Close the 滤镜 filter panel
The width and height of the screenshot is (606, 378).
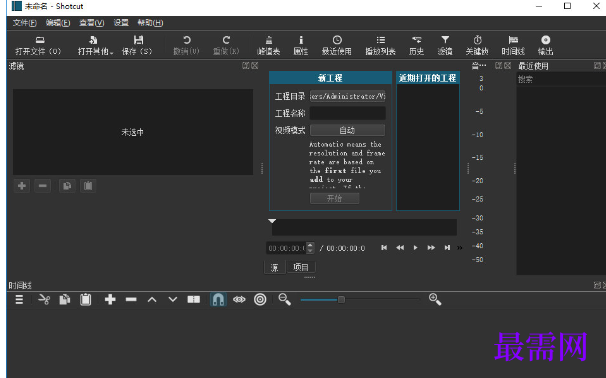coord(254,66)
